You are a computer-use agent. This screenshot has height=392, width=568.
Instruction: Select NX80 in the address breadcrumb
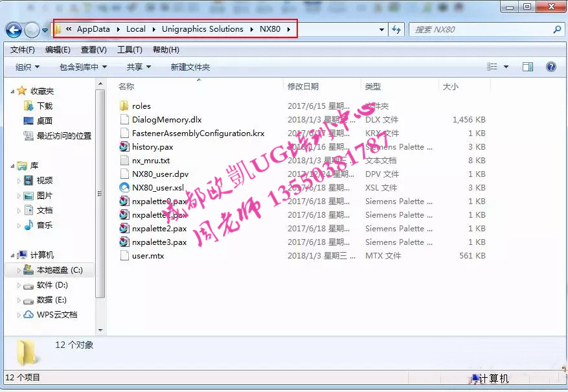pyautogui.click(x=270, y=29)
